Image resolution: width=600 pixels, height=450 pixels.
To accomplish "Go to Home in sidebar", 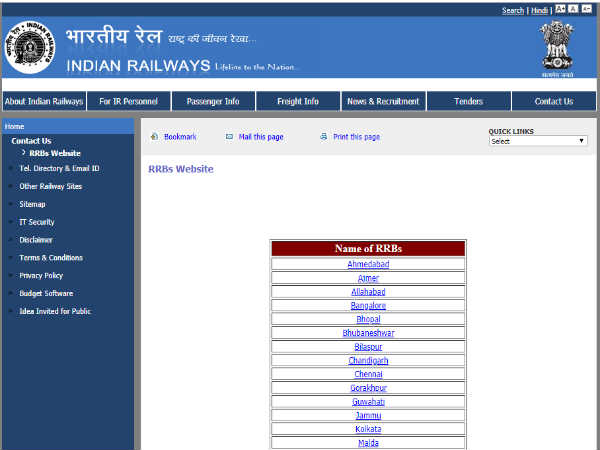I will (x=15, y=126).
